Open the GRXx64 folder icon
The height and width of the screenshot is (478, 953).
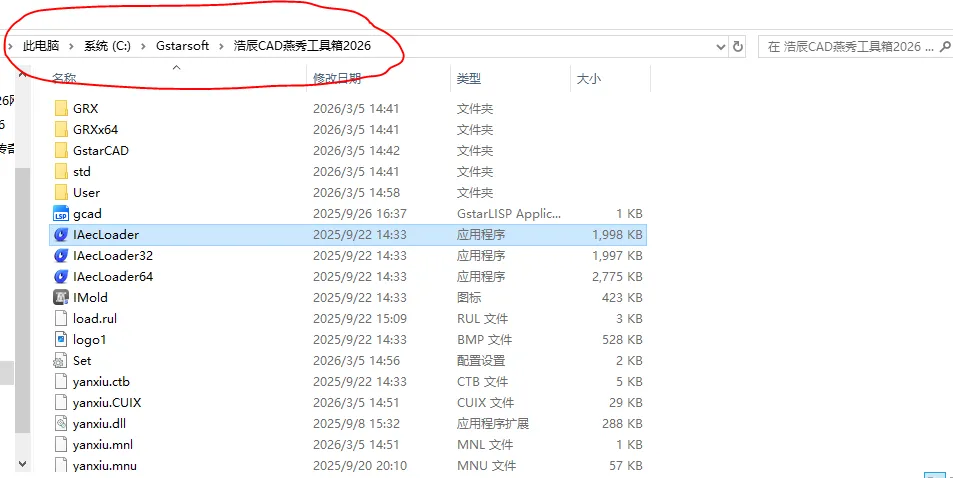point(61,130)
